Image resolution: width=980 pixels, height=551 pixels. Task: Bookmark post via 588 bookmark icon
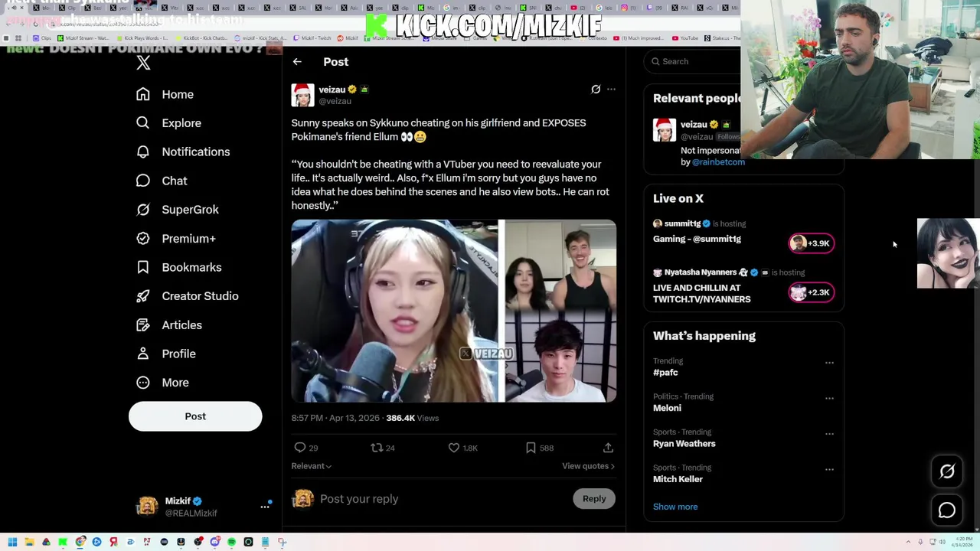pyautogui.click(x=531, y=448)
